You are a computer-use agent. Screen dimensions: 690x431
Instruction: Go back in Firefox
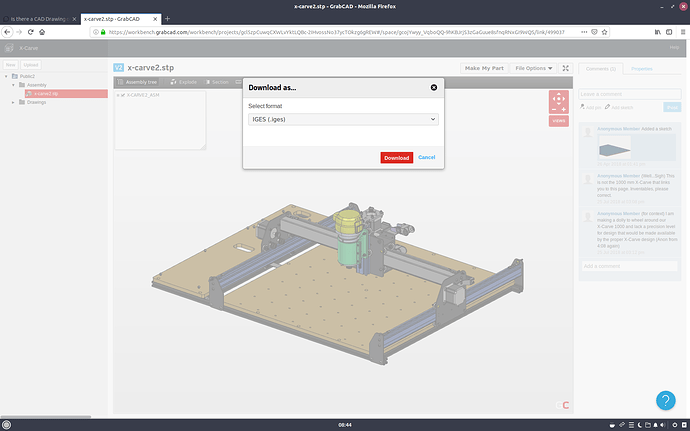[7, 32]
